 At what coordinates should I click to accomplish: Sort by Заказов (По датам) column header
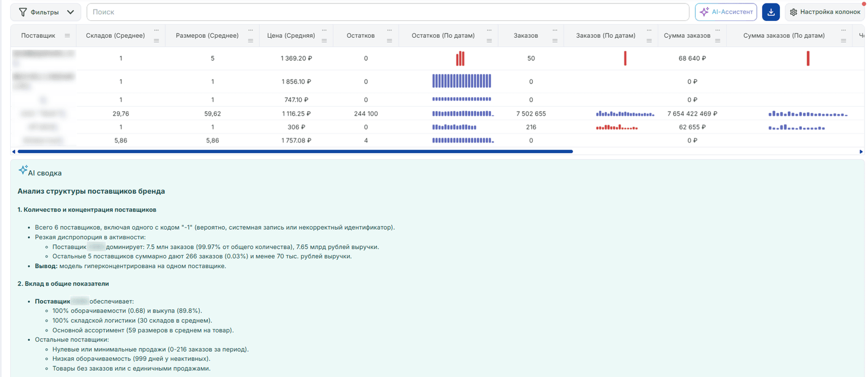605,36
